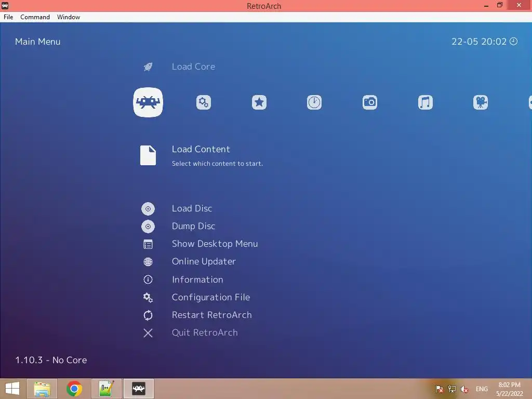Click the clock icon beside the date

click(514, 41)
